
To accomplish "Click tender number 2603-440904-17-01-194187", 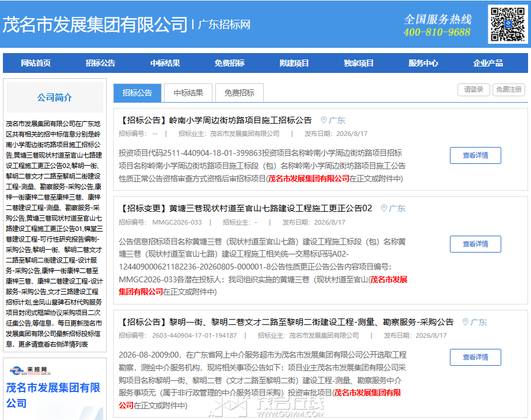I will [x=194, y=335].
